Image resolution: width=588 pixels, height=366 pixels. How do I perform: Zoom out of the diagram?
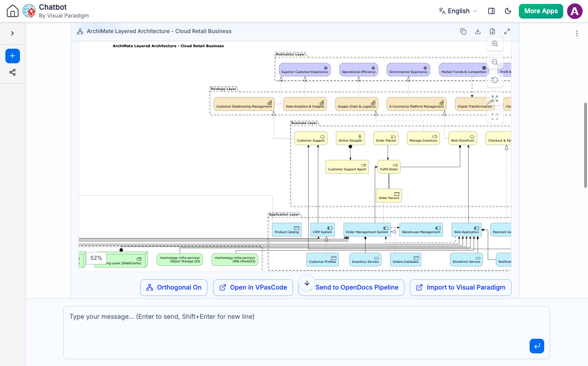[495, 62]
